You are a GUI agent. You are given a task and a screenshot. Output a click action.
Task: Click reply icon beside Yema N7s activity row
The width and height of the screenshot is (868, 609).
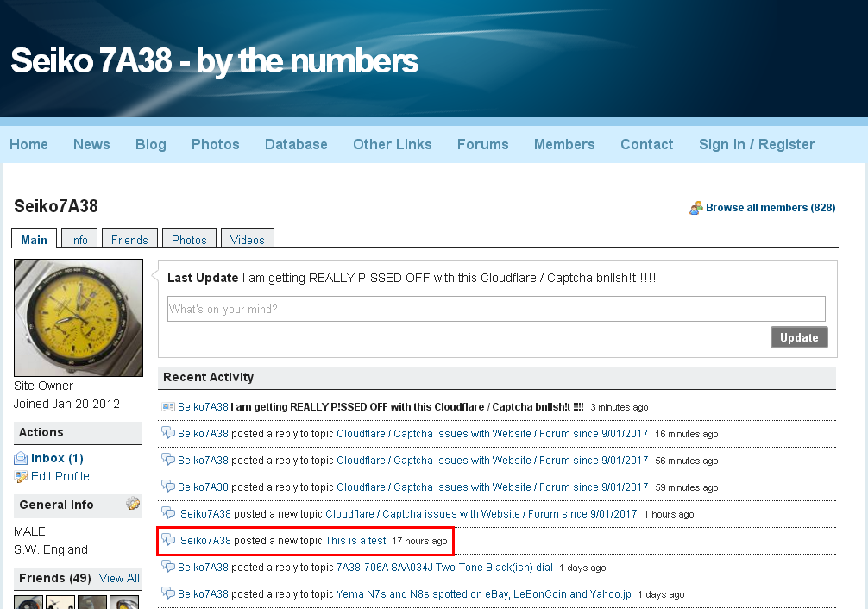point(167,593)
